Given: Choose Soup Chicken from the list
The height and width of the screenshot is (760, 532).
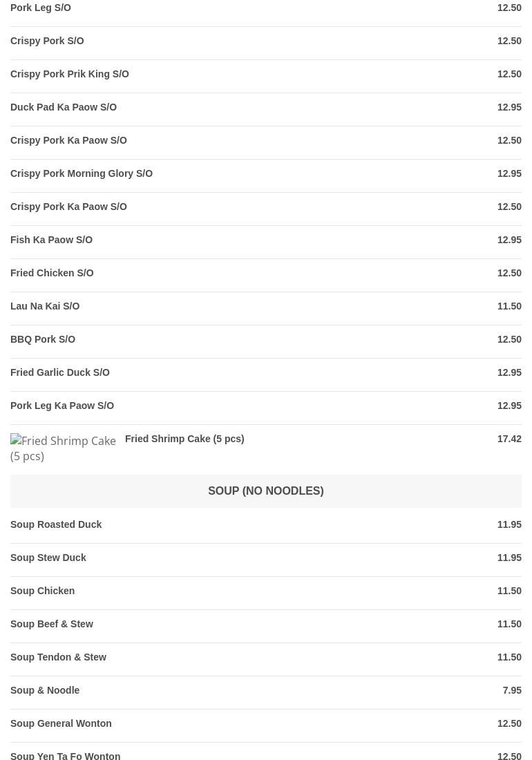Looking at the screenshot, I should tap(43, 591).
